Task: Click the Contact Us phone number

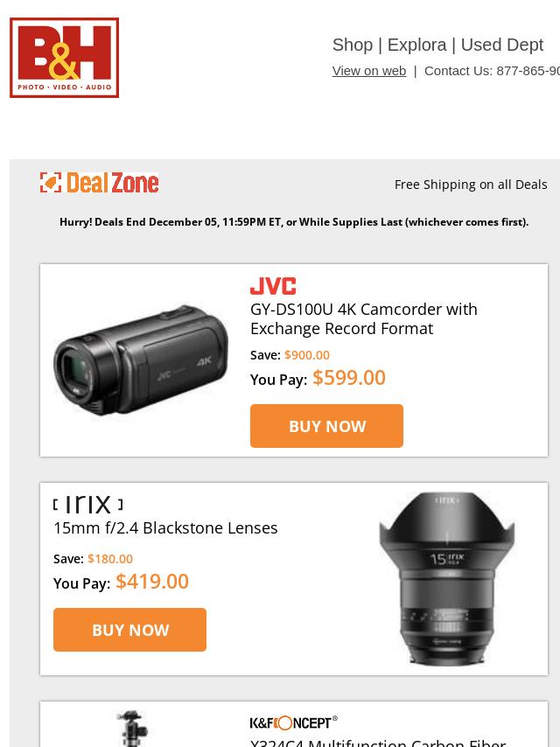Action: [528, 71]
